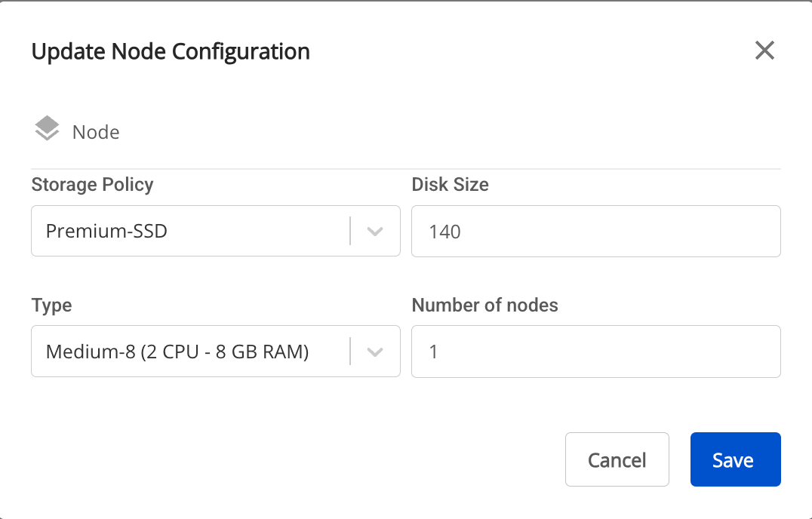This screenshot has width=812, height=519.
Task: Click the Type field label
Action: click(51, 306)
